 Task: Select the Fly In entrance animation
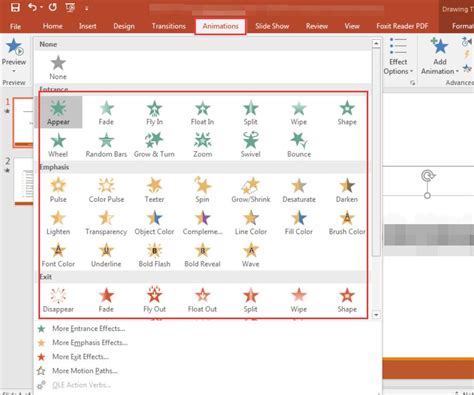click(154, 113)
